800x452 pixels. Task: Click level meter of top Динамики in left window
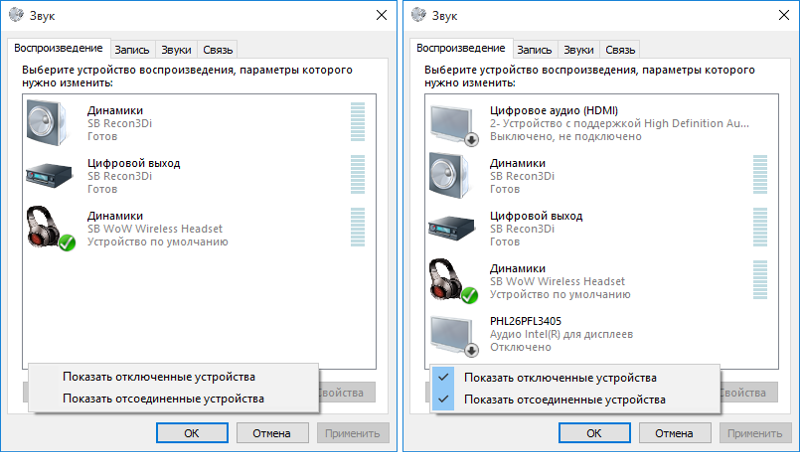pyautogui.click(x=358, y=122)
